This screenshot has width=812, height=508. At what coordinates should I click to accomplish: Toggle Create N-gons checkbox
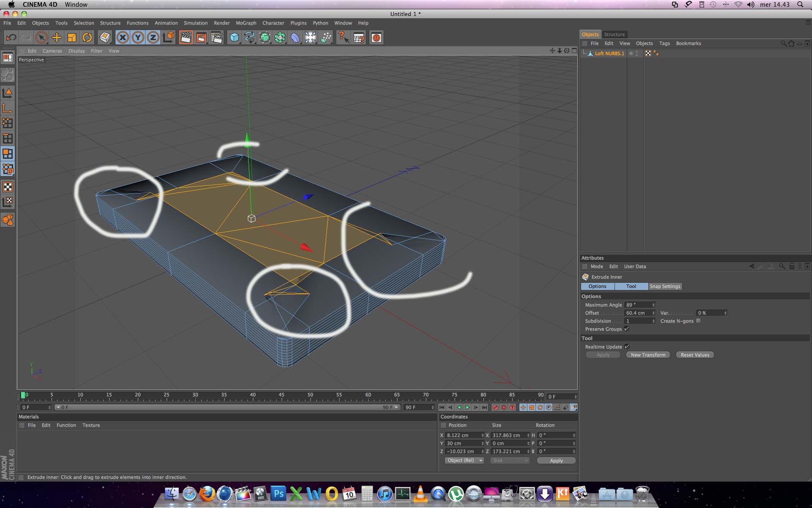[698, 321]
